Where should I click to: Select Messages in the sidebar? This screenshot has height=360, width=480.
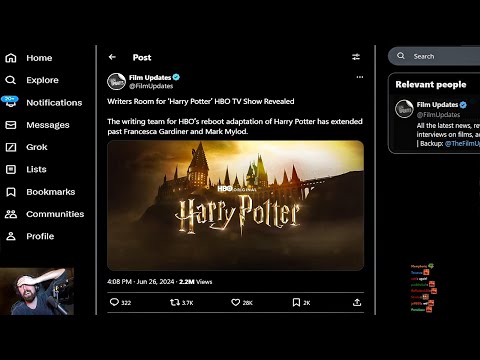coord(48,125)
